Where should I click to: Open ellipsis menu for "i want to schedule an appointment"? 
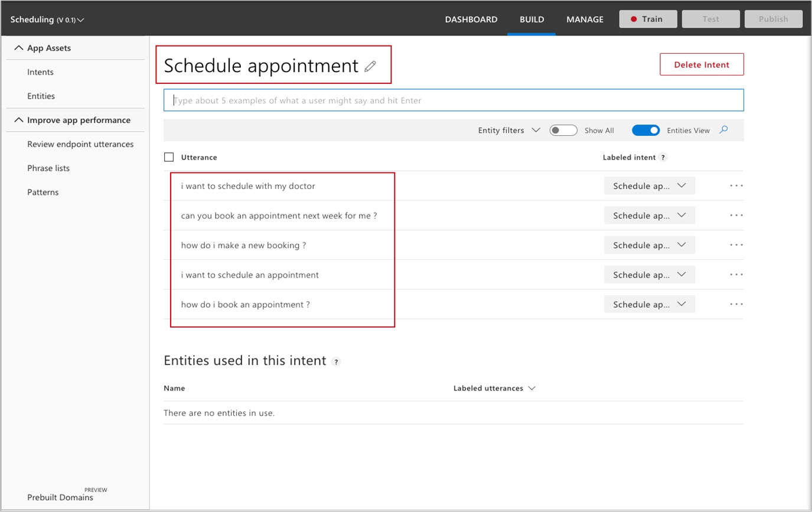736,274
